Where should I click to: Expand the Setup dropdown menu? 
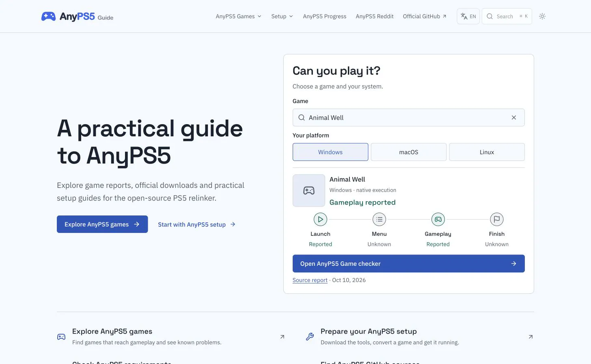point(282,16)
